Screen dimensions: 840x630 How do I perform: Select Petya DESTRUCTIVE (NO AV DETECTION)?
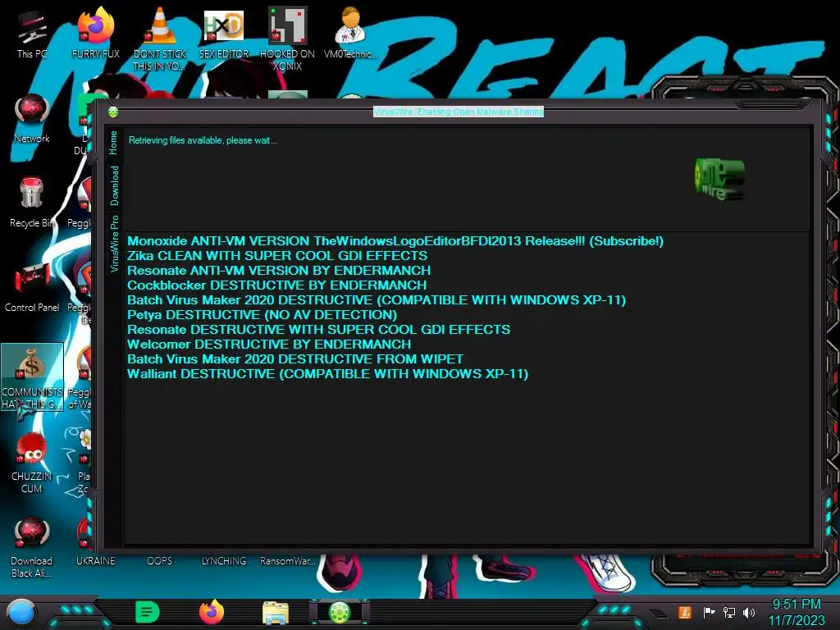coord(262,314)
